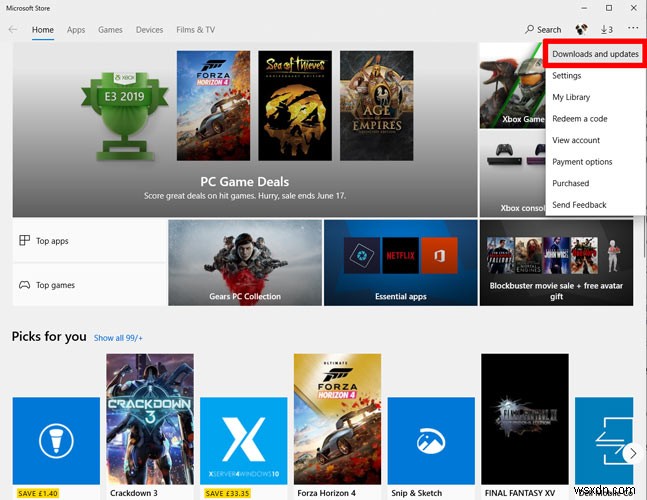
Task: Open the Age of Empires banner cover
Action: [376, 106]
